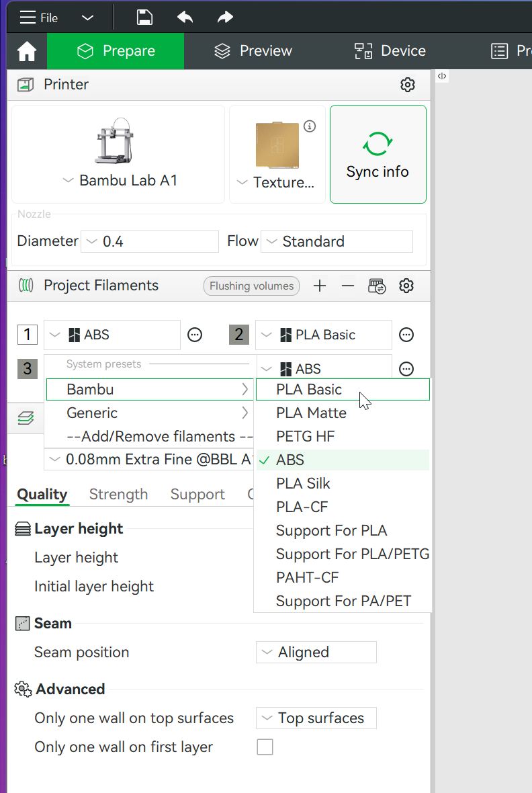Click the Sync info button
This screenshot has width=532, height=793.
[378, 154]
